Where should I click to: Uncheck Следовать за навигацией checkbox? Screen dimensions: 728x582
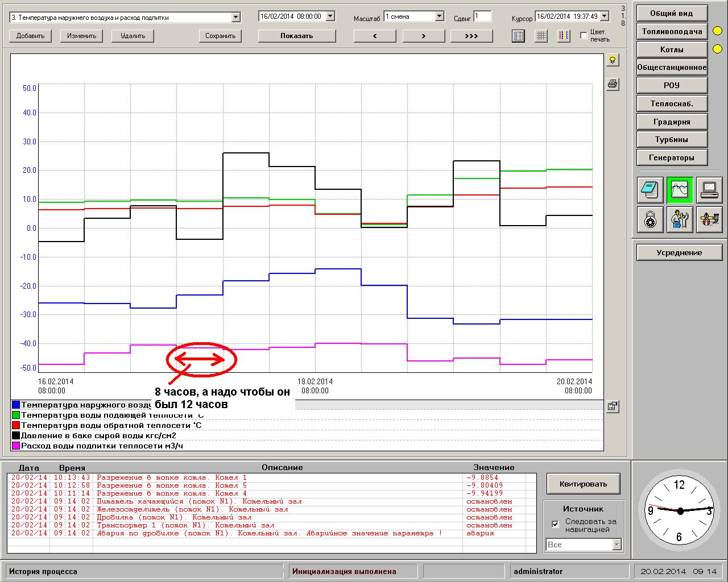pyautogui.click(x=556, y=524)
